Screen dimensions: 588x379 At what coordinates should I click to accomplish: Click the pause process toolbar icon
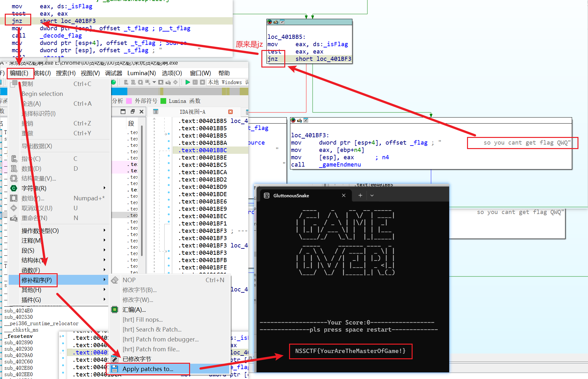(195, 82)
